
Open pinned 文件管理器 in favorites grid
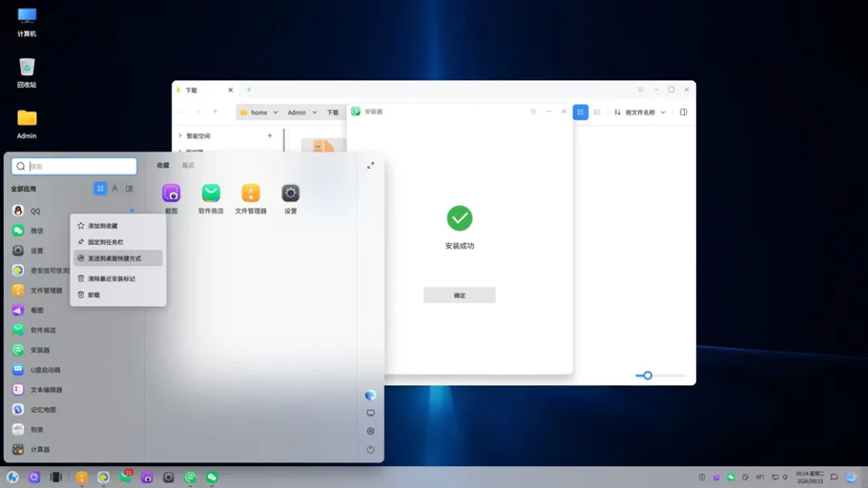click(251, 199)
